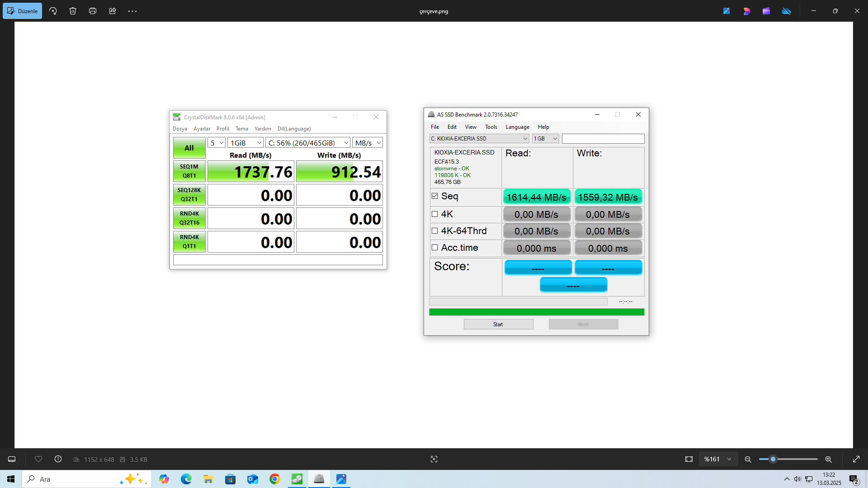Click the Düzenle edit button
Image resolution: width=868 pixels, height=488 pixels.
point(22,11)
